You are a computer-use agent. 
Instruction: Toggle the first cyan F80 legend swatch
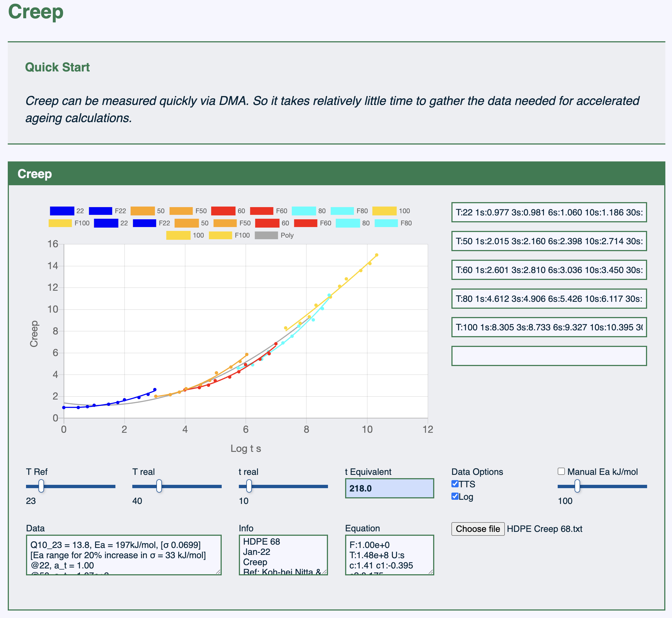click(342, 211)
